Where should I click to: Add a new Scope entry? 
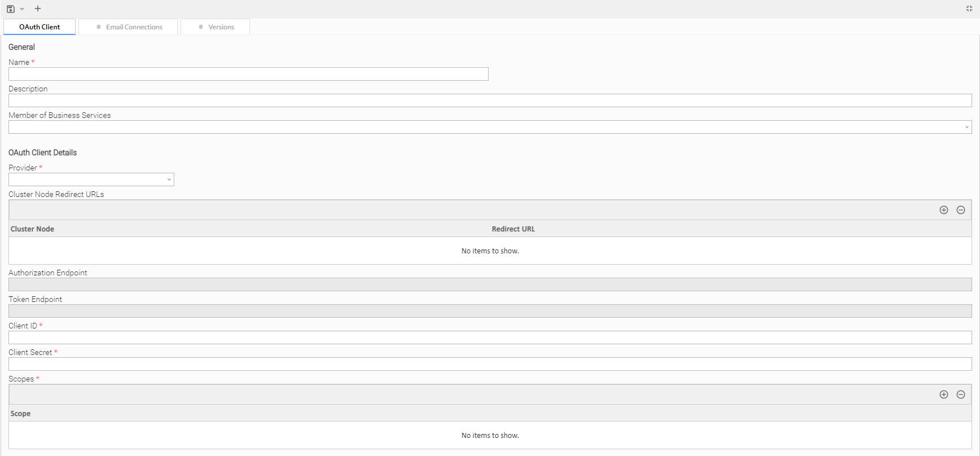[x=943, y=394]
